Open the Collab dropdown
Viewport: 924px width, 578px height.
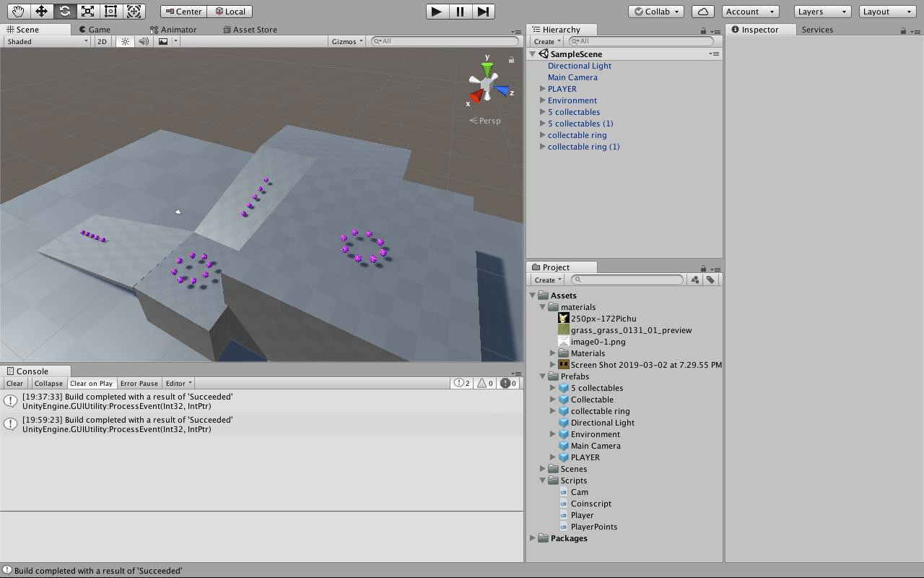[x=656, y=12]
